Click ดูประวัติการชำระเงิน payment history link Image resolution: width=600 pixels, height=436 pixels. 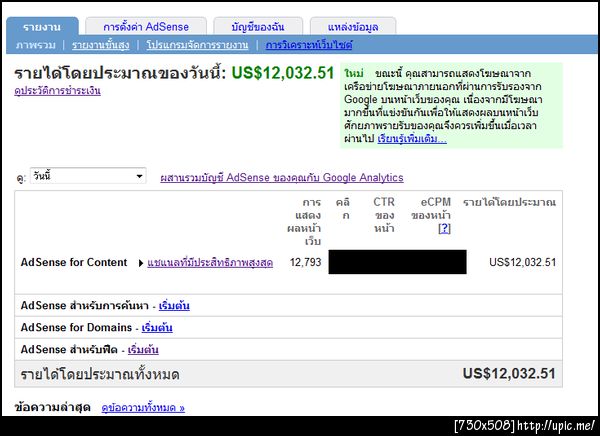click(57, 91)
